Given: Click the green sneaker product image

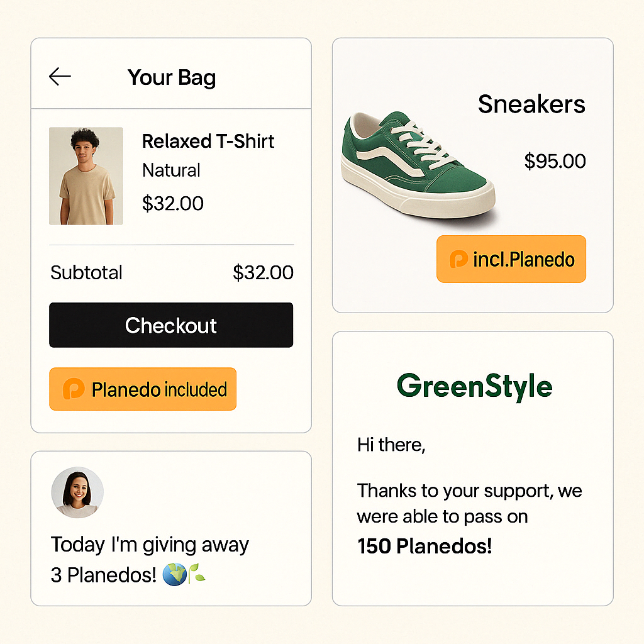Looking at the screenshot, I should pos(417,165).
